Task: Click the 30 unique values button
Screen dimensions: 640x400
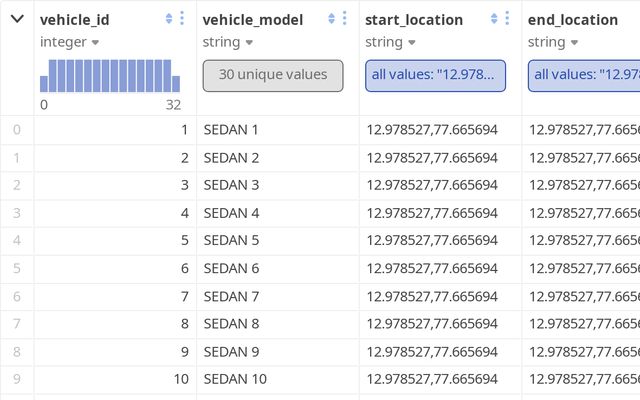Action: [273, 75]
